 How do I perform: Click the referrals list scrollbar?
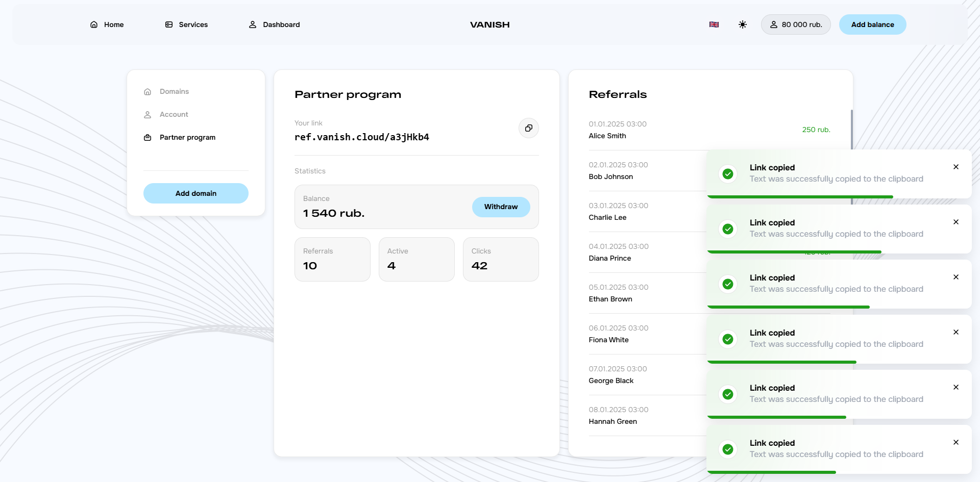(x=851, y=129)
